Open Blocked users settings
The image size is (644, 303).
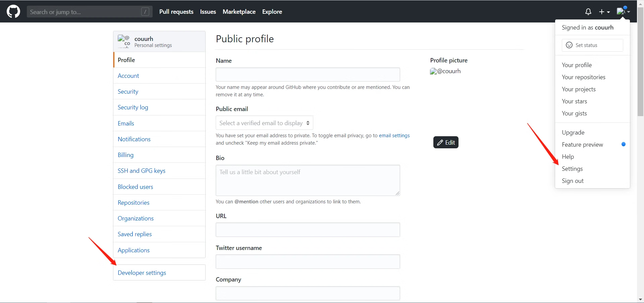click(159, 187)
